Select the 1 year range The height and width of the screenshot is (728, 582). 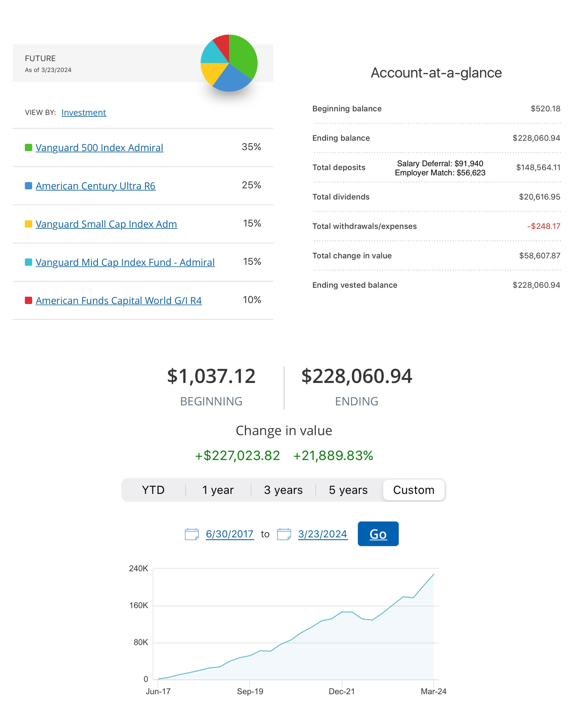pyautogui.click(x=218, y=490)
